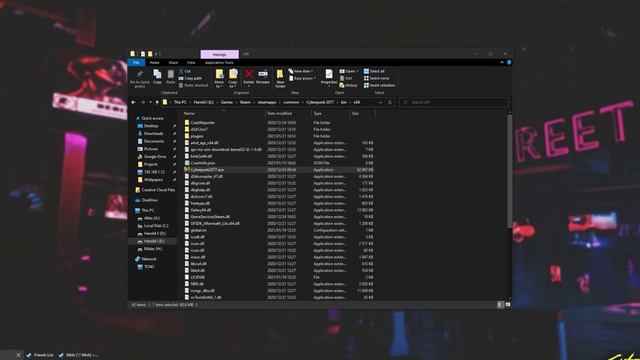Click Games in the address breadcrumb
The height and width of the screenshot is (360, 640).
(x=227, y=102)
